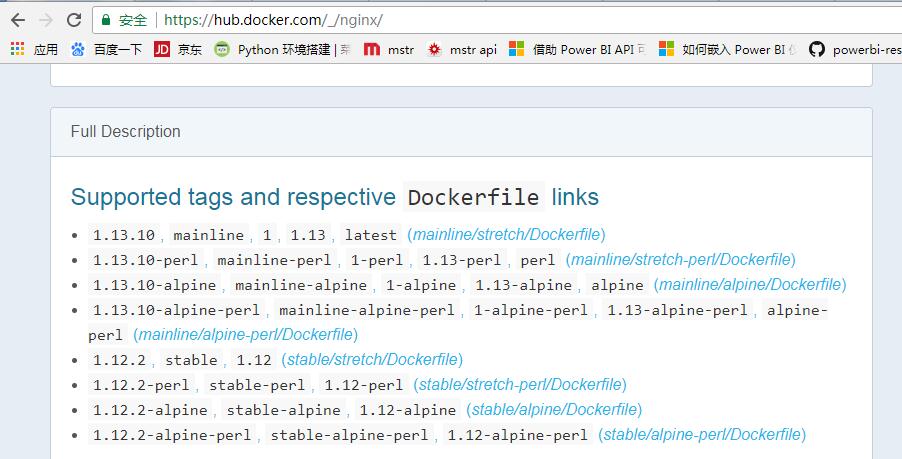Open stable/stretch/Dockerfile link
Screen dimensions: 902x459
tap(372, 360)
